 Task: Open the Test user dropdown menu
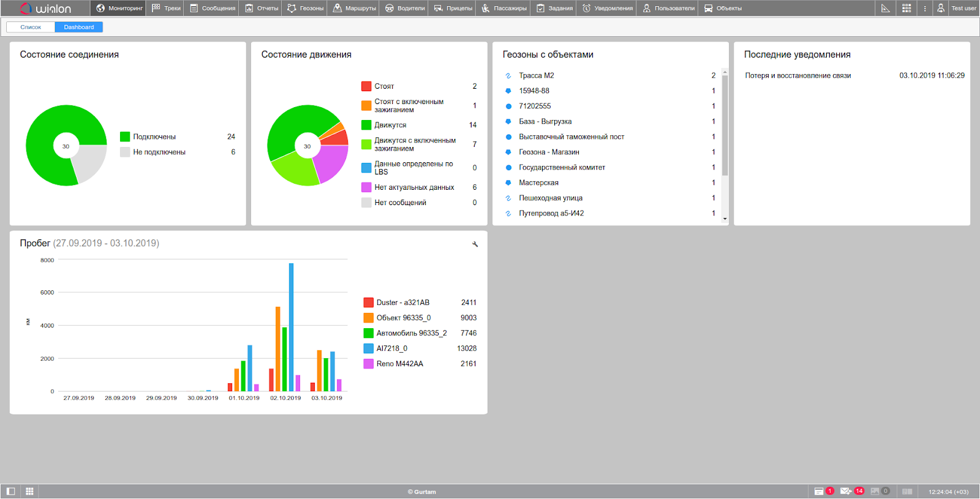(963, 8)
